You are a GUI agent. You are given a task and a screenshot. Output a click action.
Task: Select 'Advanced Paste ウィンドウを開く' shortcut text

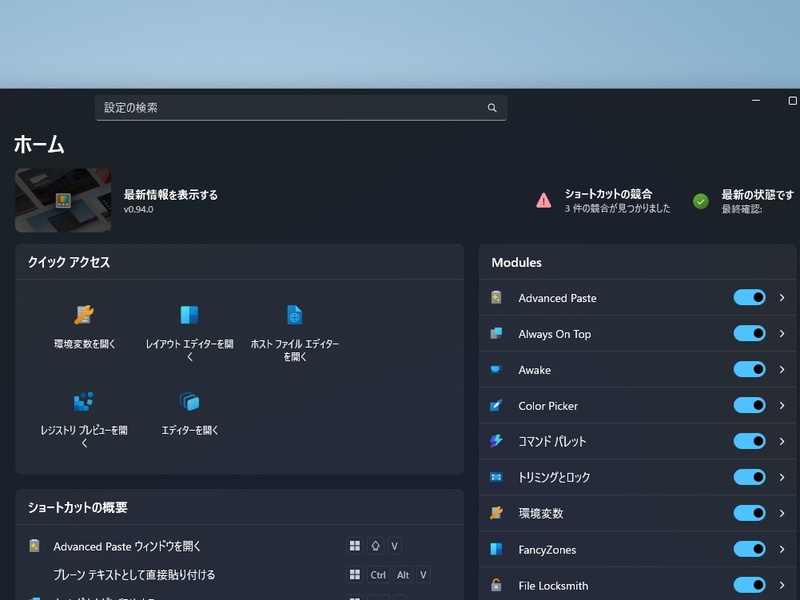click(x=127, y=546)
